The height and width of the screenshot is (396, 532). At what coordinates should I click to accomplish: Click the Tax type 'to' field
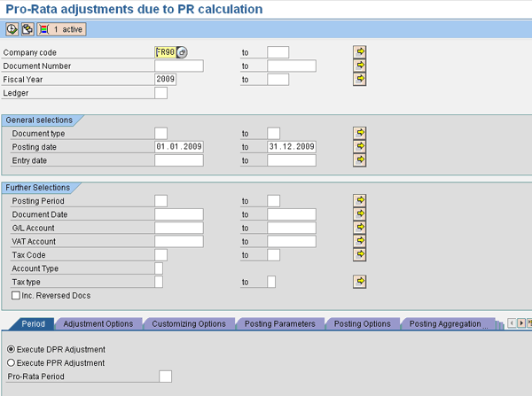271,282
